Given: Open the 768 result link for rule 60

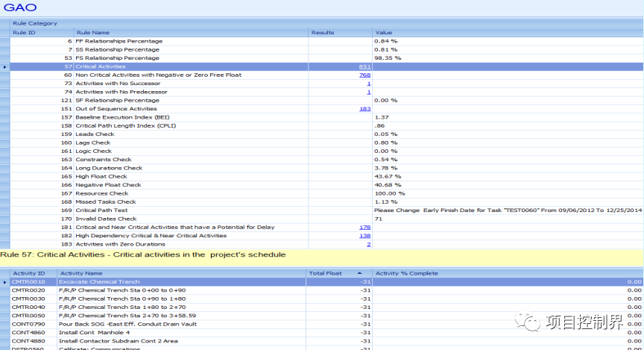Looking at the screenshot, I should pos(364,75).
